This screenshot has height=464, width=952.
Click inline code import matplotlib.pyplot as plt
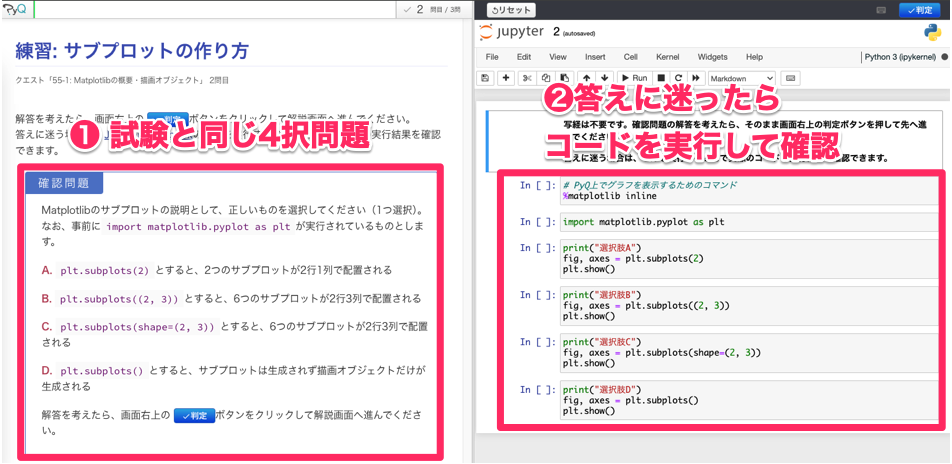pos(198,227)
